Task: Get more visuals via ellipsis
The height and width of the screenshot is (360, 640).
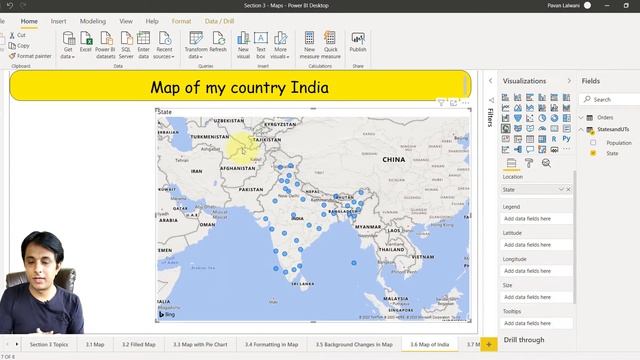Action: 566,149
